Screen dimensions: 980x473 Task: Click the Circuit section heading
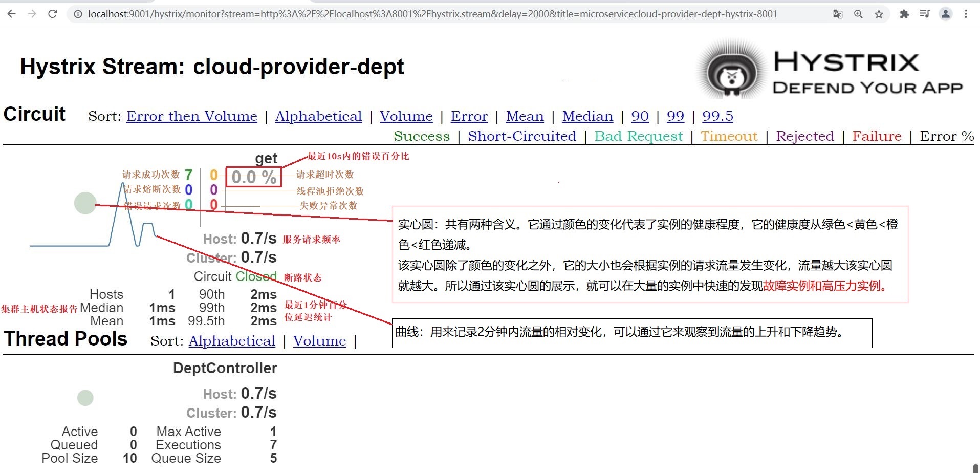34,114
